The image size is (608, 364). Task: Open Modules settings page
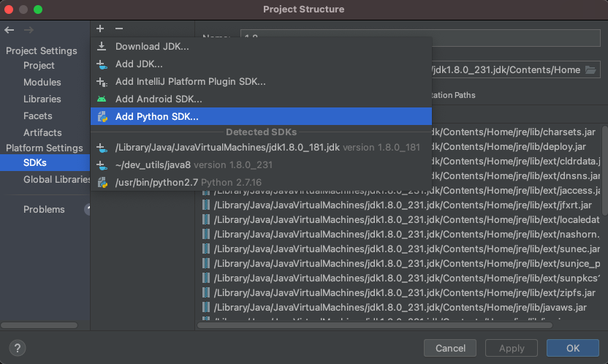[x=42, y=82]
